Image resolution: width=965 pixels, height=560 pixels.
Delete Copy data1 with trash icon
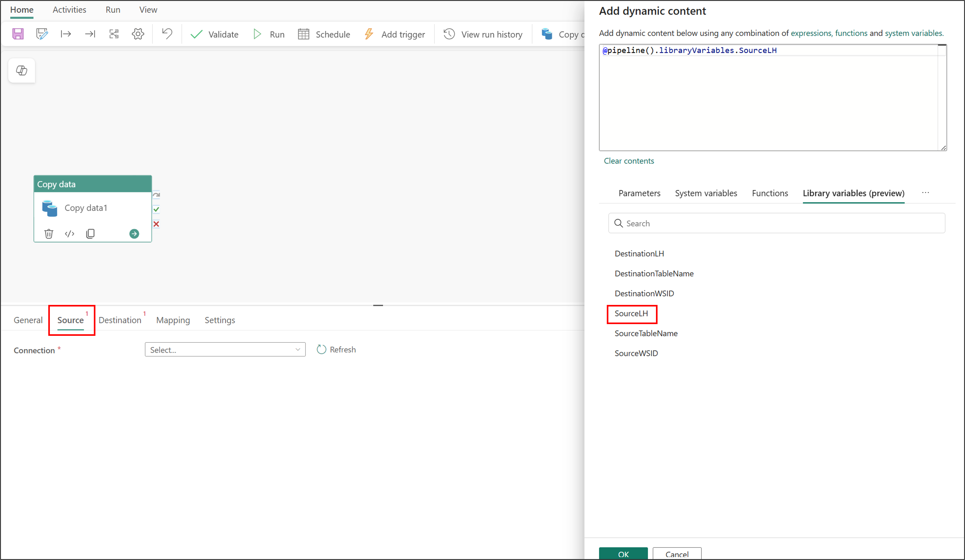pyautogui.click(x=49, y=233)
